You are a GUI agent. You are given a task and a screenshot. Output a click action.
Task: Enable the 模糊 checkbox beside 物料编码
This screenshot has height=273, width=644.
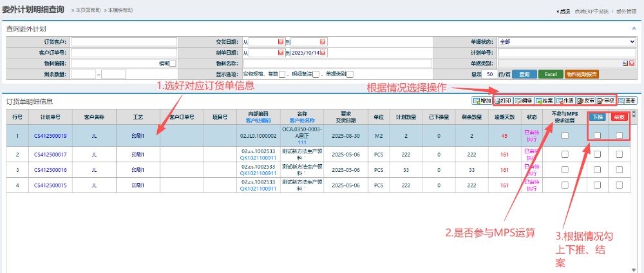pyautogui.click(x=172, y=63)
